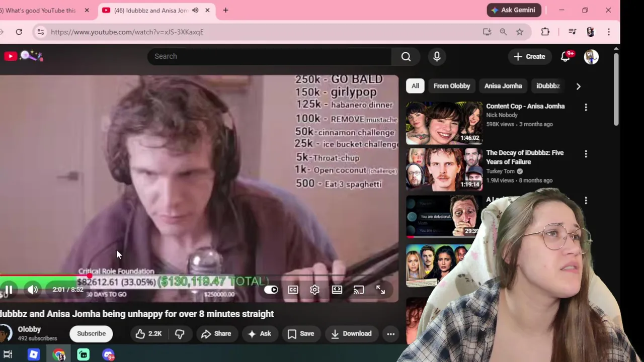Subscribe to the Olobby channel

click(x=92, y=333)
